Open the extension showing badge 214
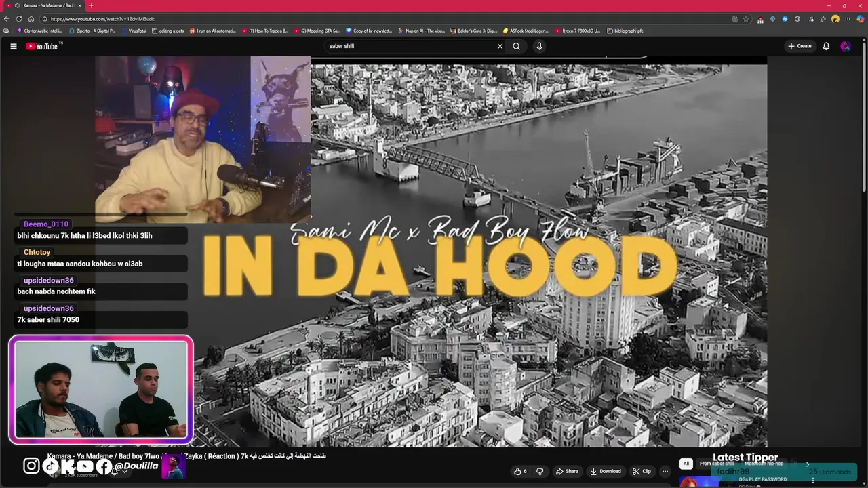This screenshot has height=488, width=868. [x=761, y=19]
